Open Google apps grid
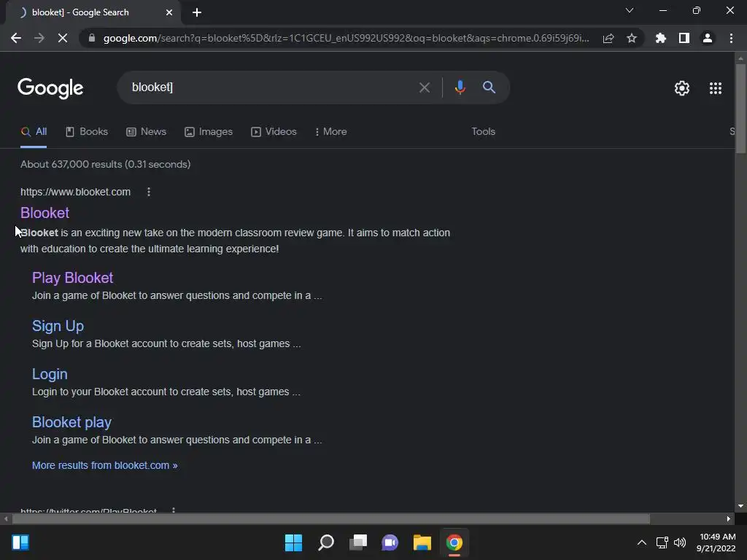The width and height of the screenshot is (747, 560). point(715,88)
